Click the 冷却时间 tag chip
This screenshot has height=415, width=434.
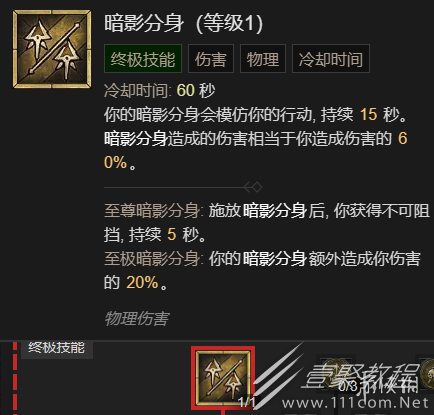[331, 59]
